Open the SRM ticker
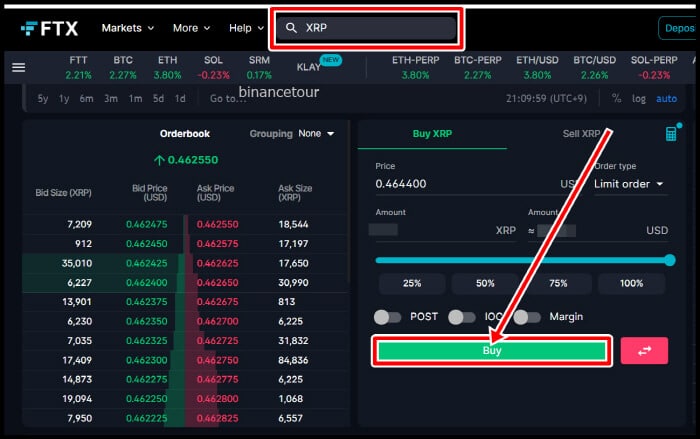This screenshot has height=439, width=700. pyautogui.click(x=259, y=67)
